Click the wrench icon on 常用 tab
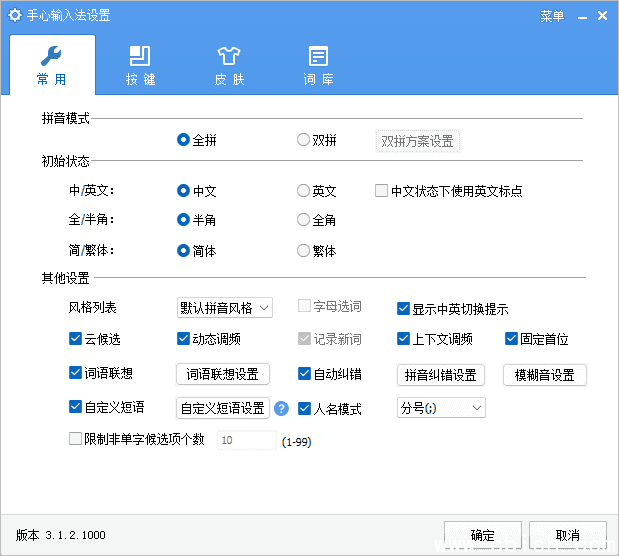 (52, 56)
